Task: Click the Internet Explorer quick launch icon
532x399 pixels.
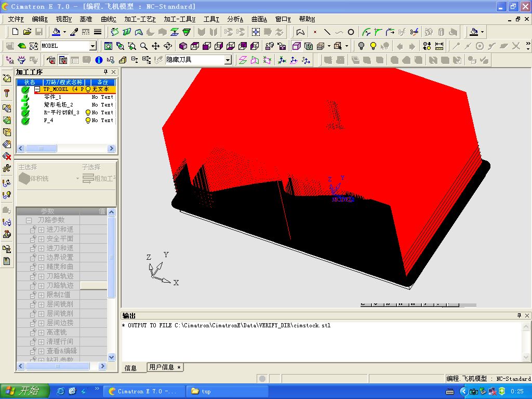Action: 60,391
